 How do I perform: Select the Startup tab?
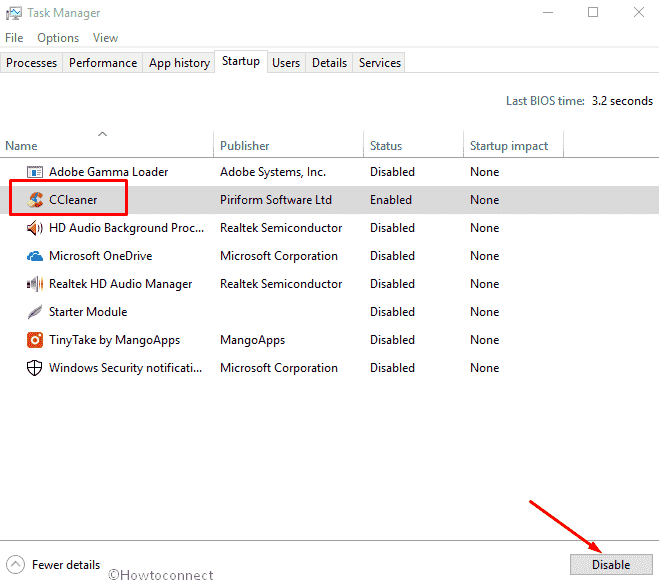click(241, 61)
